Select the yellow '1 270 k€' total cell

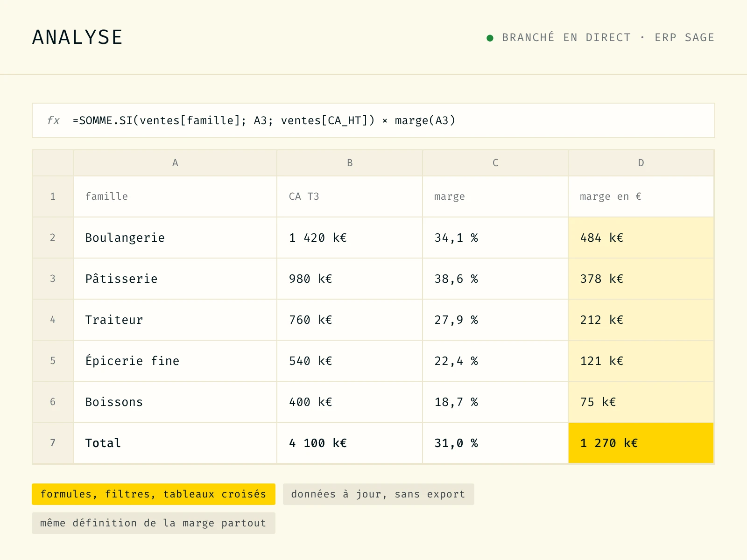coord(641,443)
